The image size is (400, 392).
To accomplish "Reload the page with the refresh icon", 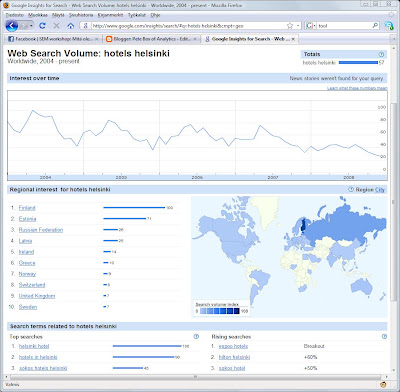I will (42, 26).
